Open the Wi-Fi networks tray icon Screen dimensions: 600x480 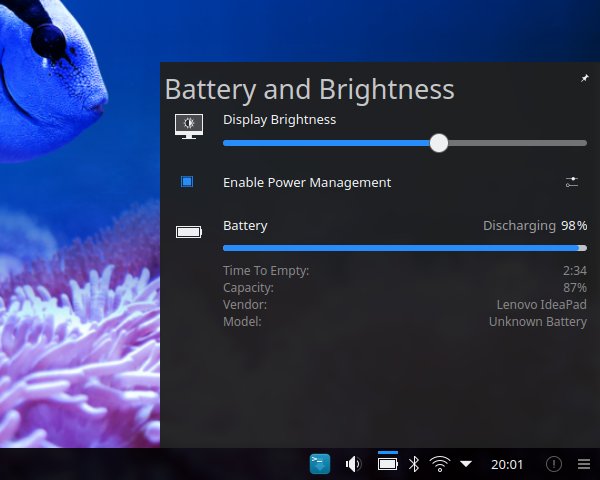[440, 464]
